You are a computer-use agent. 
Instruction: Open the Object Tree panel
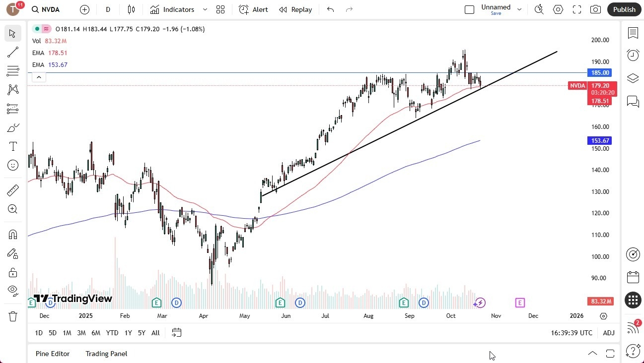point(633,78)
